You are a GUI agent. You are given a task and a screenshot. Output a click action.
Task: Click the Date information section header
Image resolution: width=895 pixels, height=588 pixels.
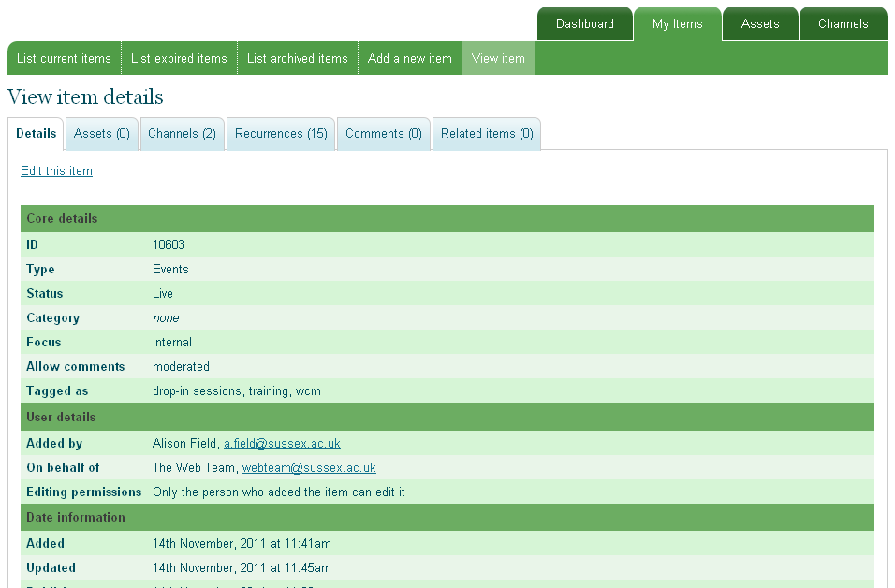(x=447, y=517)
